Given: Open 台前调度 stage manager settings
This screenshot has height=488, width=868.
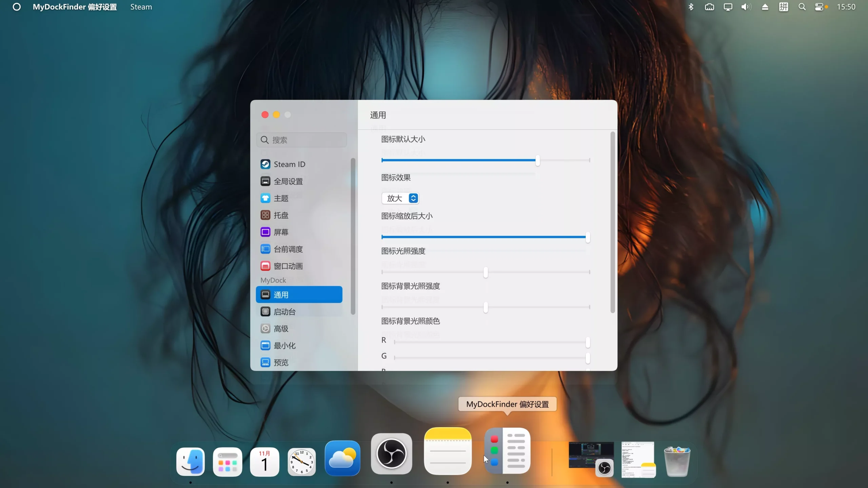Looking at the screenshot, I should click(288, 249).
